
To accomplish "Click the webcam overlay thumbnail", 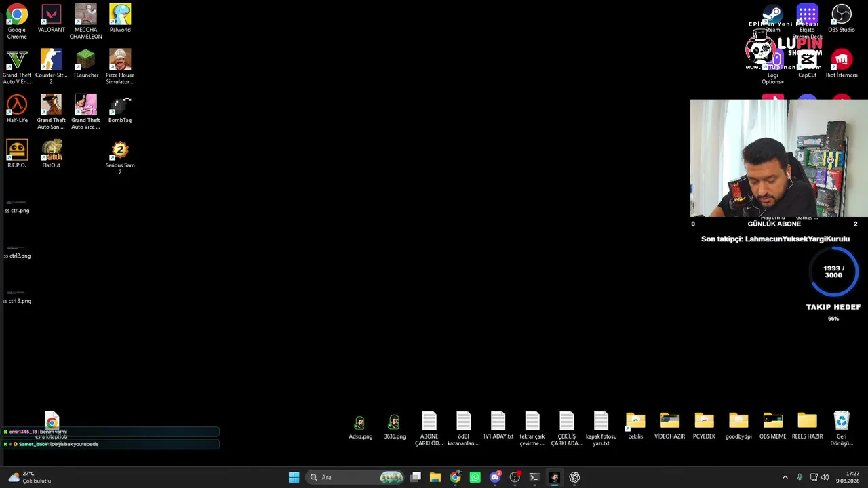I will tap(779, 159).
